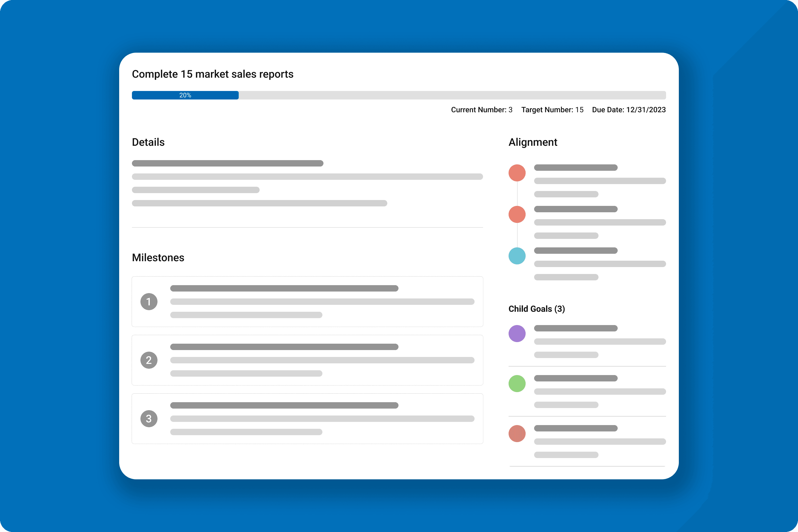This screenshot has width=798, height=532.
Task: Open the purple circle child goal
Action: coord(517,334)
